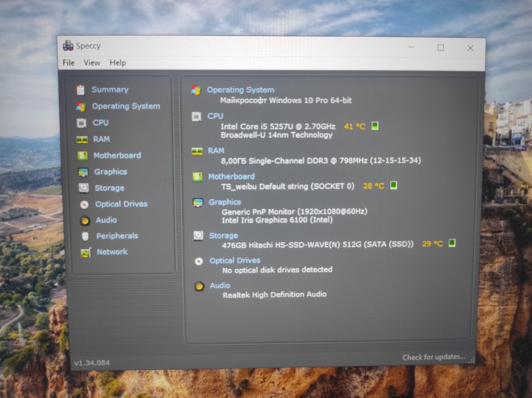Click the green CPU temperature indicator
The image size is (532, 398).
click(x=374, y=126)
